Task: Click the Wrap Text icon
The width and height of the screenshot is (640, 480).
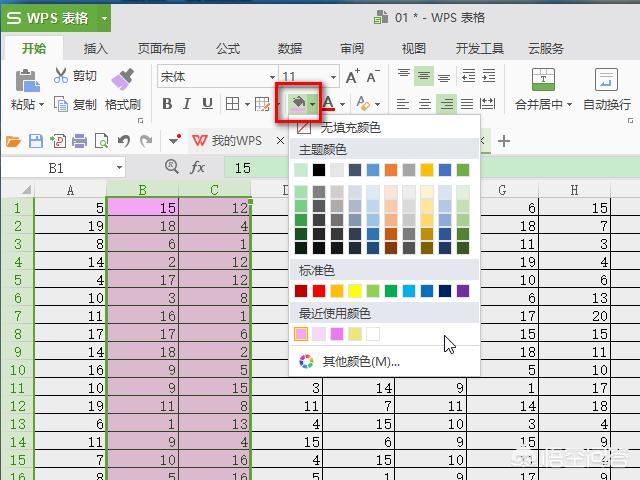Action: pos(606,80)
